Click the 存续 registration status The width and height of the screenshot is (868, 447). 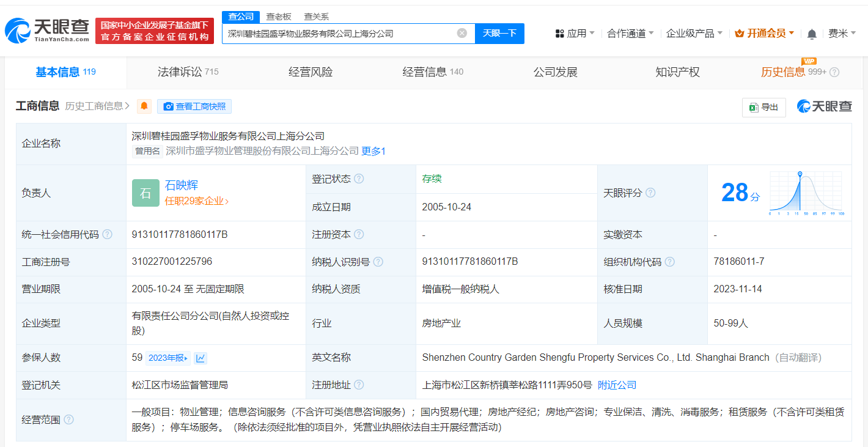click(x=432, y=179)
